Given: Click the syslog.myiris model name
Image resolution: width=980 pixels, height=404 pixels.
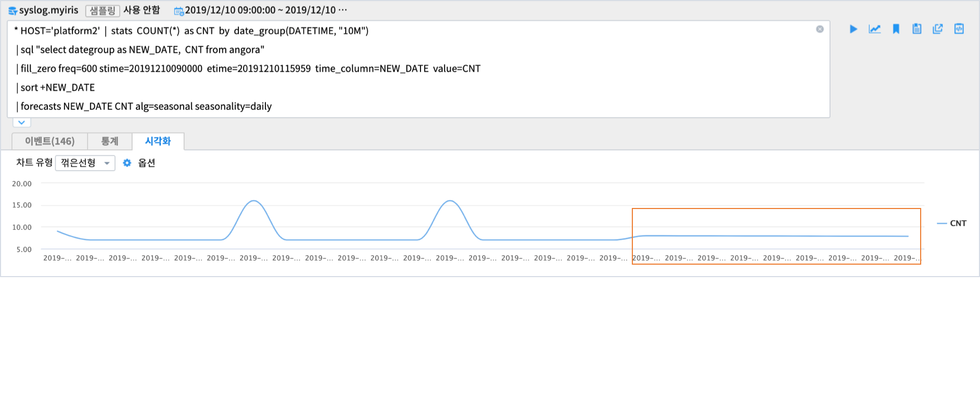Looking at the screenshot, I should click(49, 10).
